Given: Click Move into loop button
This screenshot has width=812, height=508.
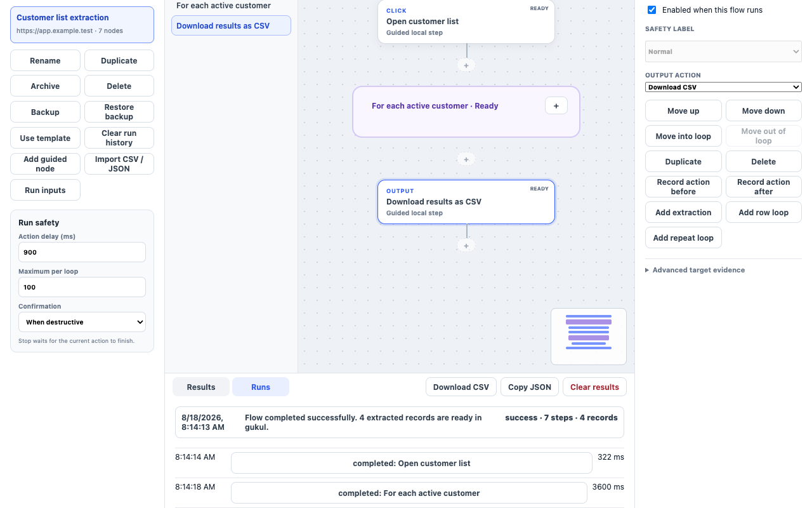Looking at the screenshot, I should (683, 136).
